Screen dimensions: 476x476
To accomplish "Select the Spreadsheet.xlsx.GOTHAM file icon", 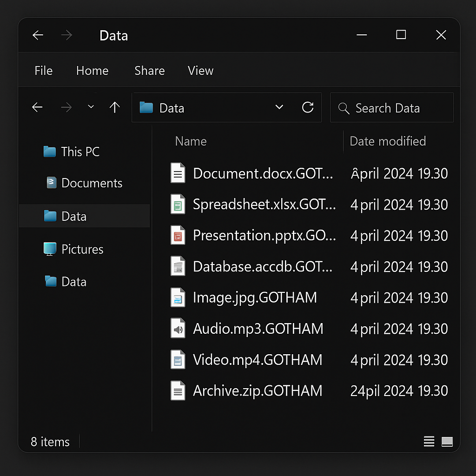I will click(178, 205).
